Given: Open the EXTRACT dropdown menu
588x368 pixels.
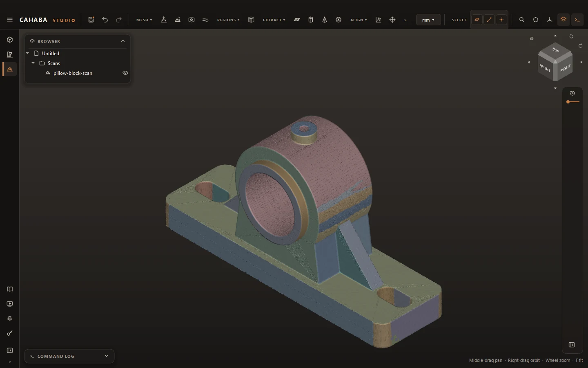Looking at the screenshot, I should coord(274,20).
